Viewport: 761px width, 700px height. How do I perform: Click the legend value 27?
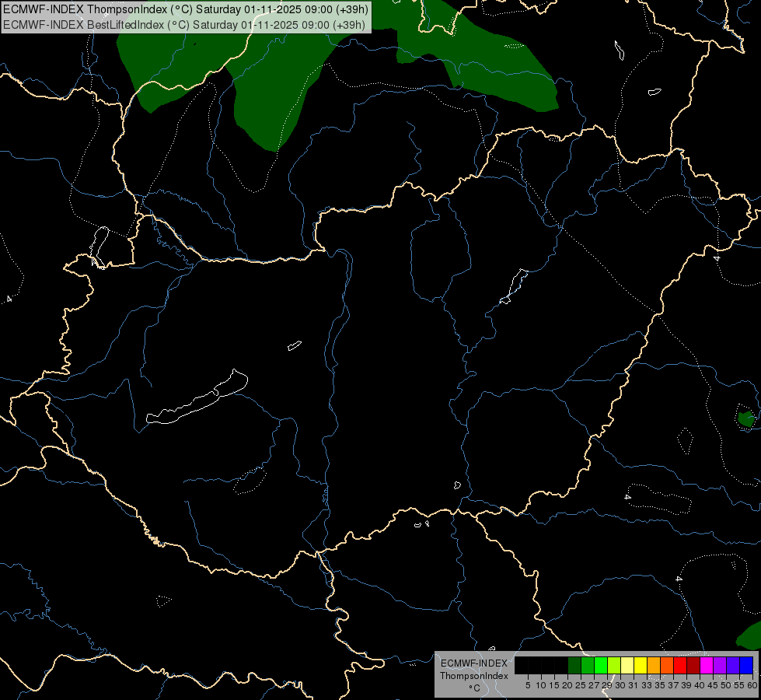tap(594, 685)
